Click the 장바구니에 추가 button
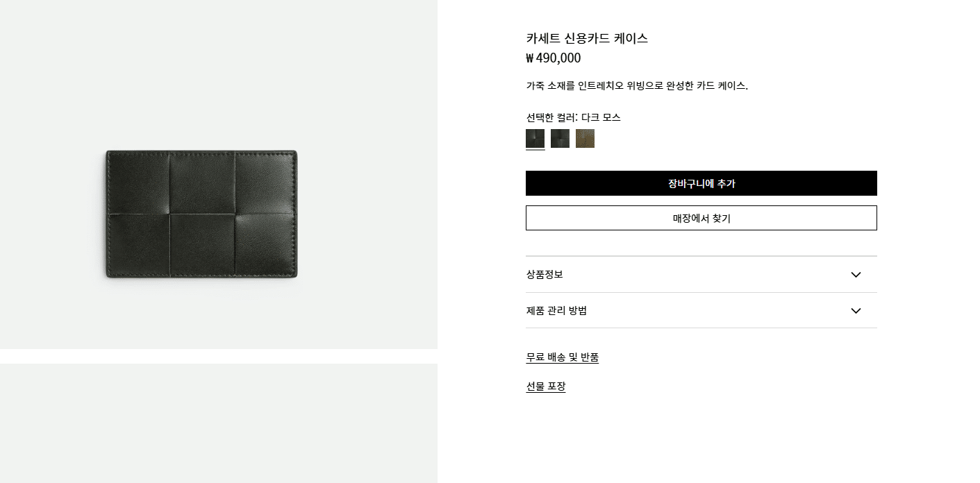This screenshot has width=980, height=483. pos(701,183)
